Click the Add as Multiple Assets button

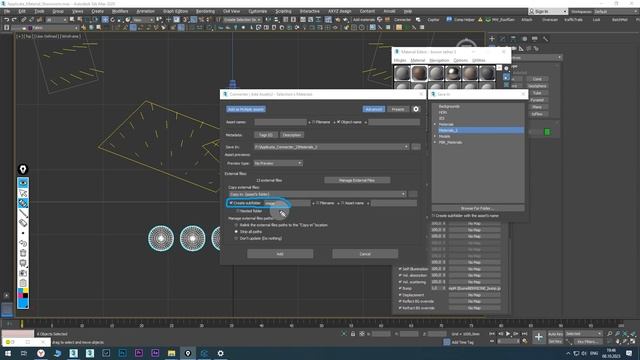click(246, 109)
